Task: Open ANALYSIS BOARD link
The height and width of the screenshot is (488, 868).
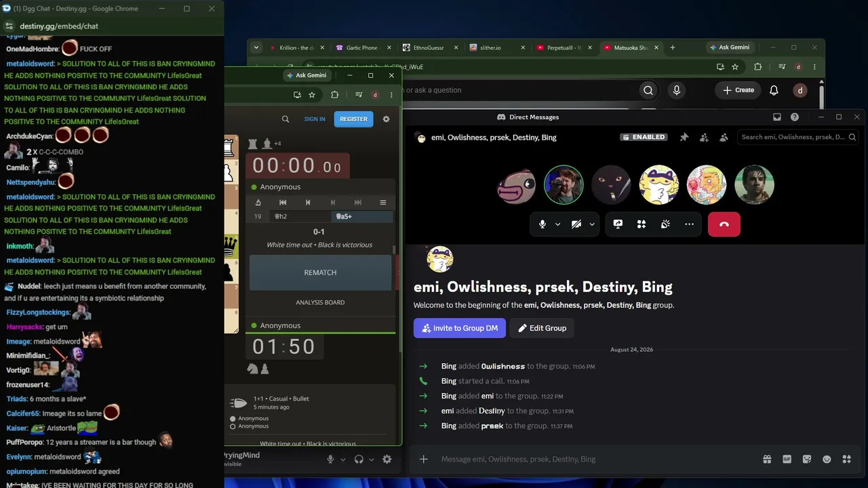Action: [x=320, y=302]
